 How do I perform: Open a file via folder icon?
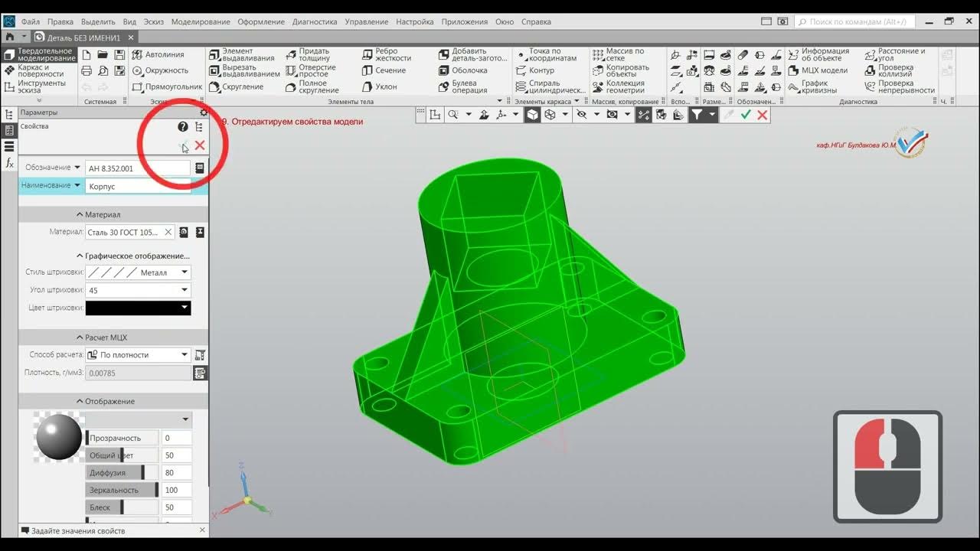point(103,54)
